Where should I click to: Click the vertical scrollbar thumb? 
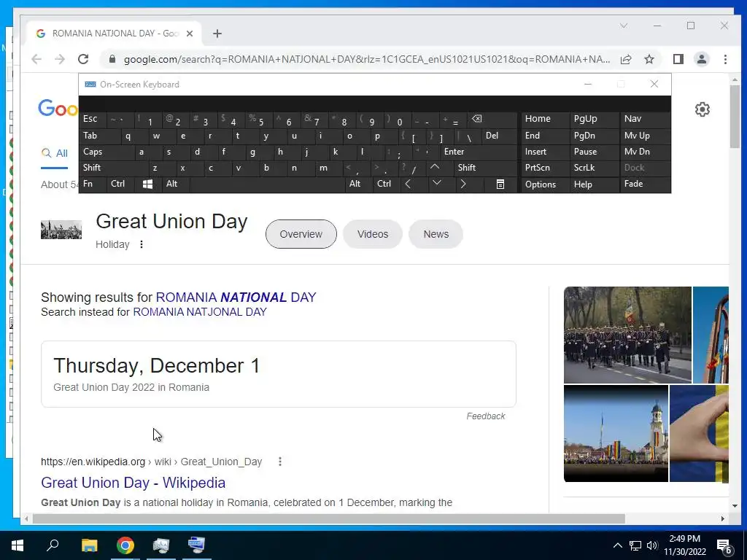[x=735, y=117]
